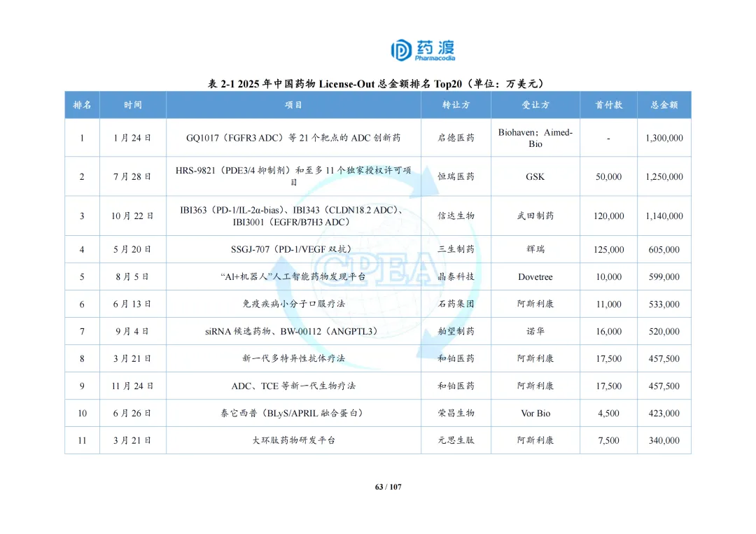This screenshot has height=534, width=756.
Task: Click 舶望制药 in the transferor column
Action: click(456, 332)
